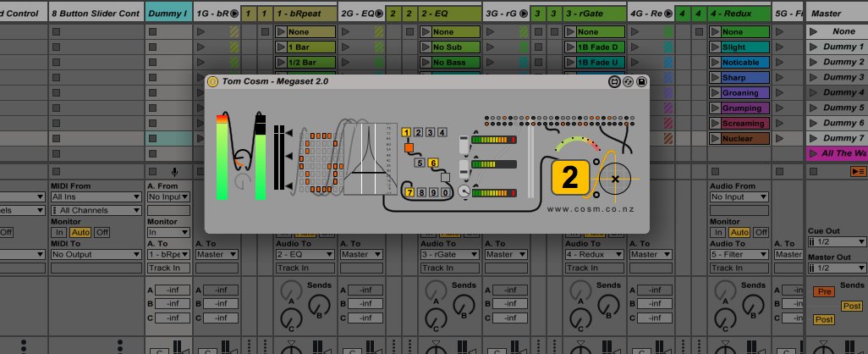Launch the Noticable clip in 4 - Redux
868x354 pixels.
715,63
